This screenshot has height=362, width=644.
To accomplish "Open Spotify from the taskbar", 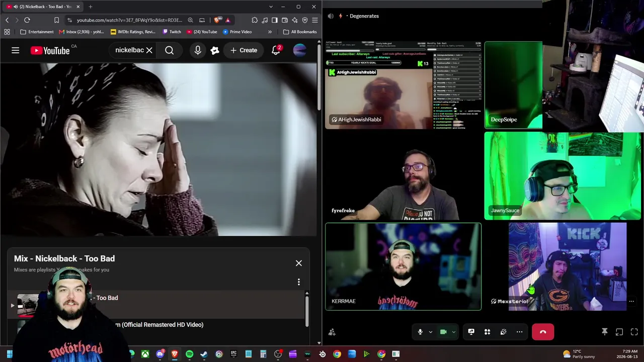I will 189,354.
